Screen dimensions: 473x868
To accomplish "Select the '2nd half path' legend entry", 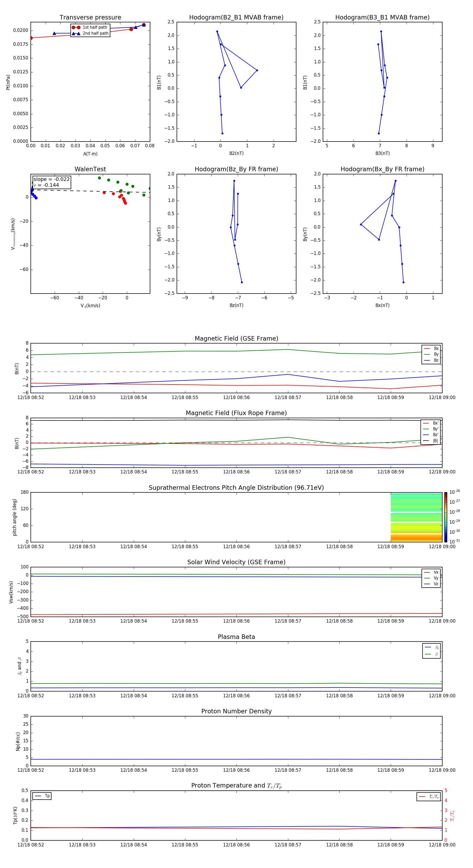I will [x=90, y=33].
